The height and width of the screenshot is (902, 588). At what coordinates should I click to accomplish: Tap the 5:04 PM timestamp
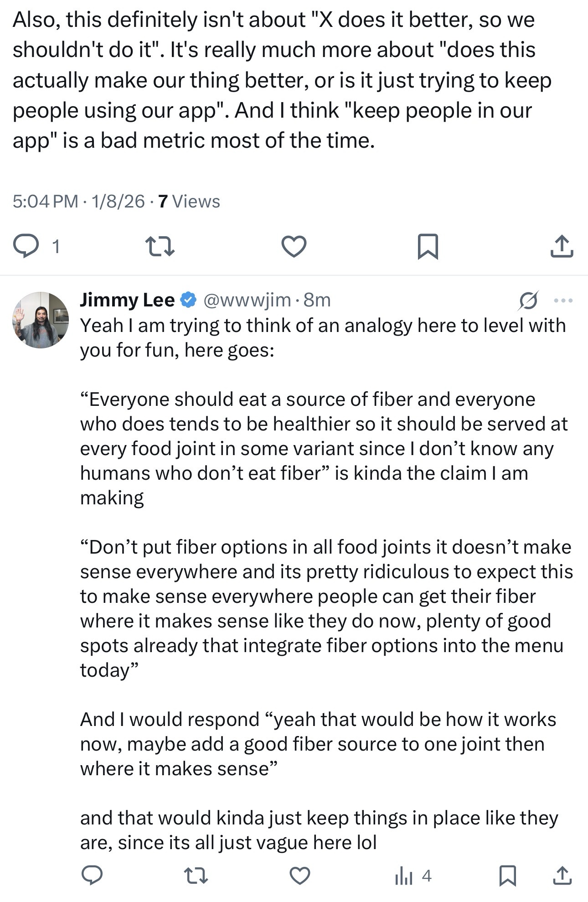[46, 201]
